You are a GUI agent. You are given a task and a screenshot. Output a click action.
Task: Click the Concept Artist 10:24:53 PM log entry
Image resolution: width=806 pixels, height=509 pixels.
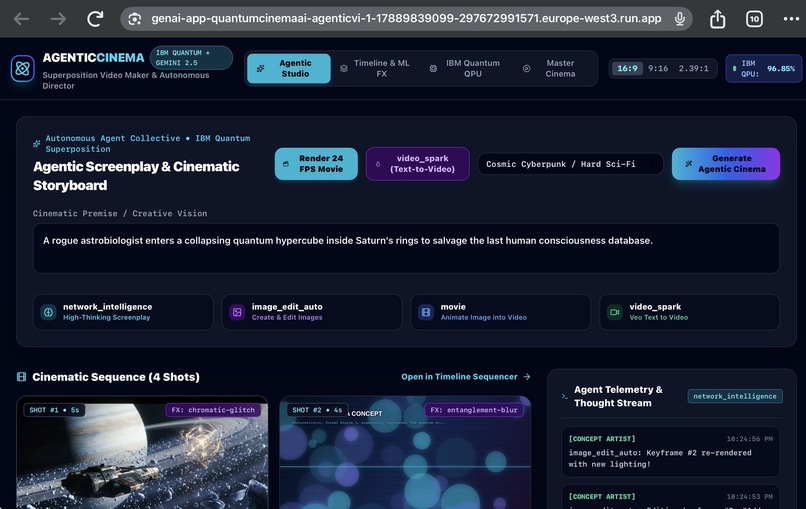tap(670, 497)
